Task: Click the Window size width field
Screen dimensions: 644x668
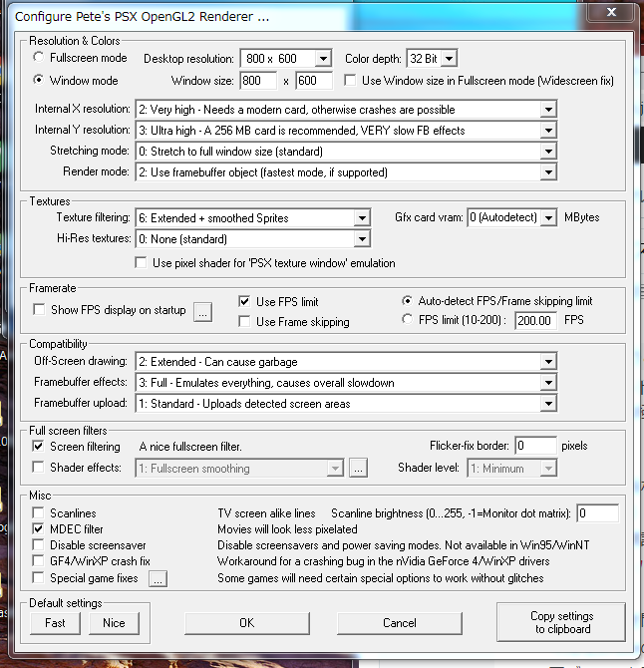Action: click(257, 81)
